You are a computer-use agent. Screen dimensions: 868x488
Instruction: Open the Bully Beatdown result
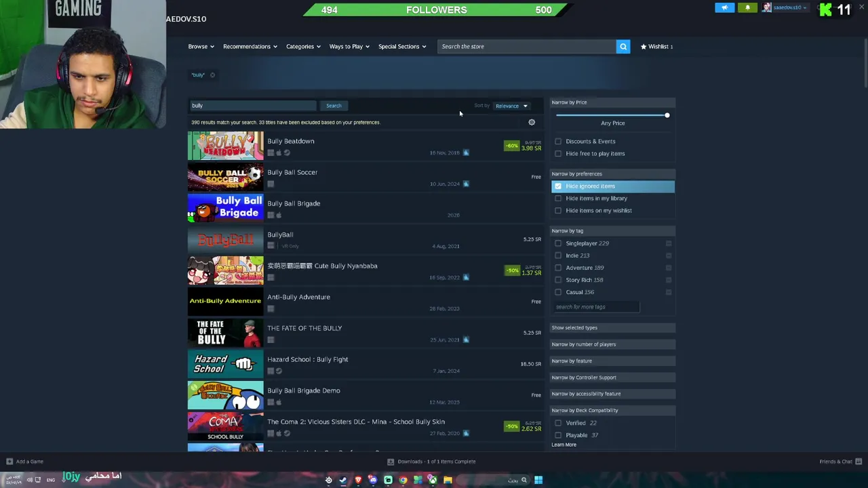(x=366, y=146)
